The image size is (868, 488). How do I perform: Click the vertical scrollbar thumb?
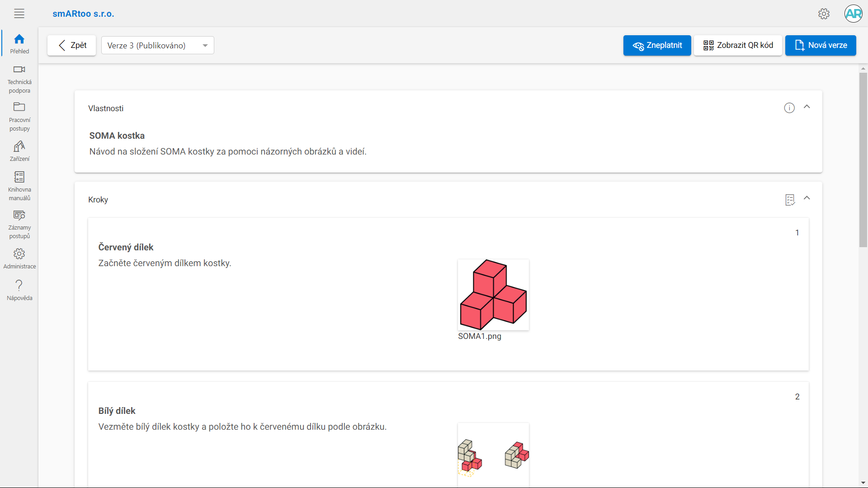[x=863, y=160]
